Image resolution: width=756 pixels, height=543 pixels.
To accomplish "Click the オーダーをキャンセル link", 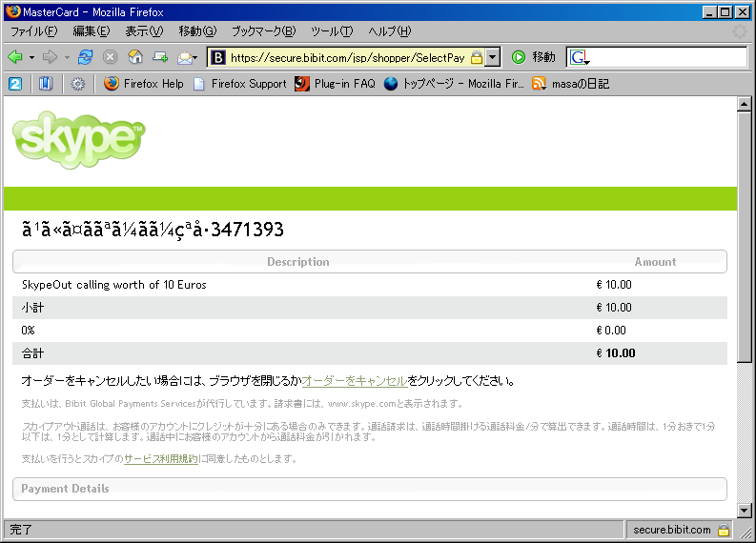I will [x=355, y=381].
